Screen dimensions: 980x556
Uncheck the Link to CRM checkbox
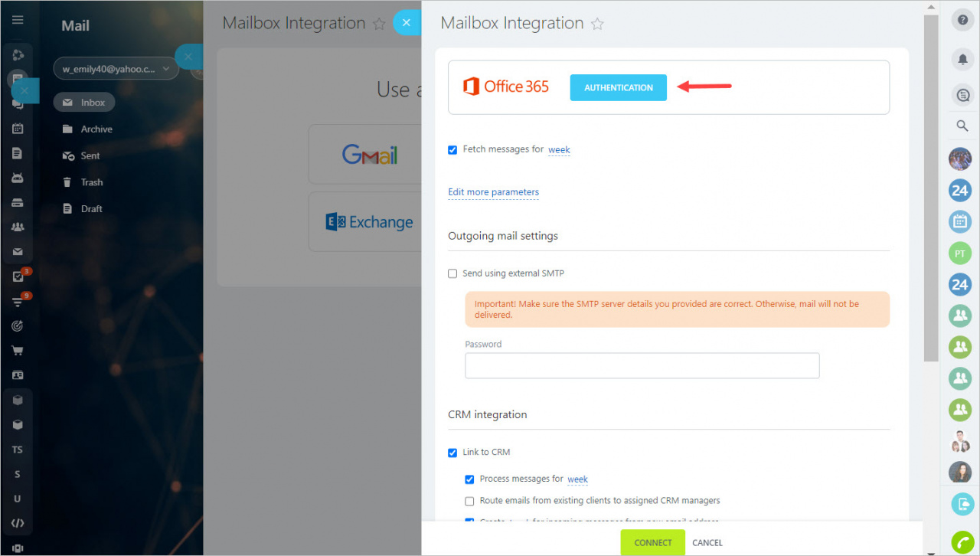click(x=452, y=453)
